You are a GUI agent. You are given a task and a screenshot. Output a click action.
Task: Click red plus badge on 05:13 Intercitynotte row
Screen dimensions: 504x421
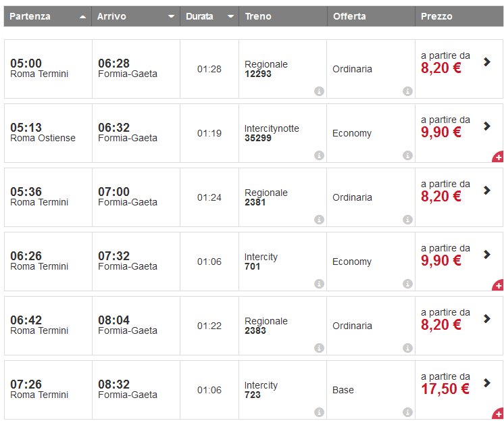pos(499,157)
